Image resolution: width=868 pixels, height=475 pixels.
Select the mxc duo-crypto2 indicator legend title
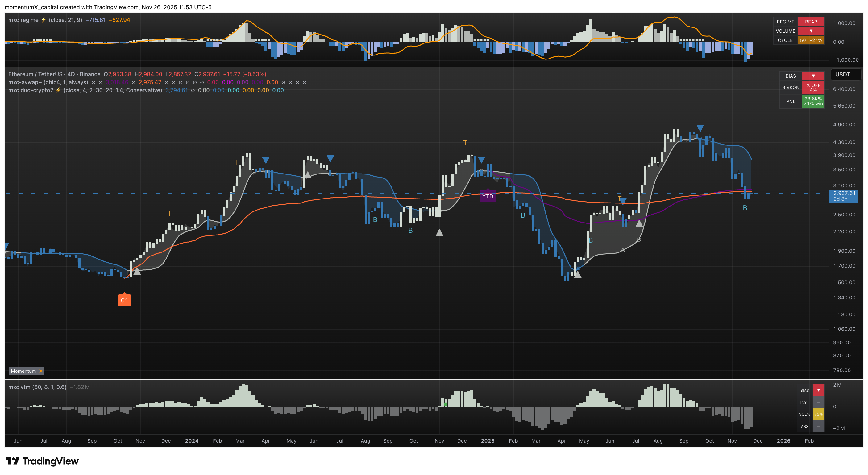click(31, 90)
